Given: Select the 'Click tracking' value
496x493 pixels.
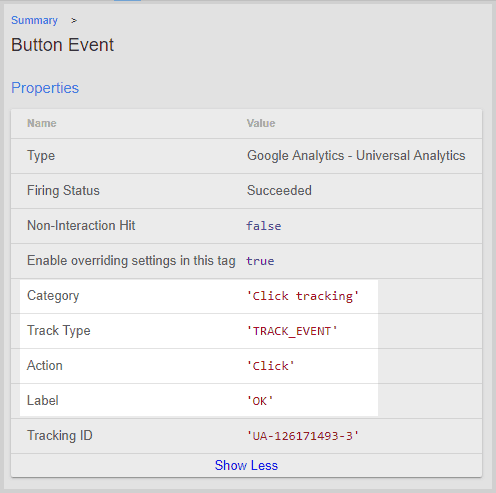Looking at the screenshot, I should point(303,296).
